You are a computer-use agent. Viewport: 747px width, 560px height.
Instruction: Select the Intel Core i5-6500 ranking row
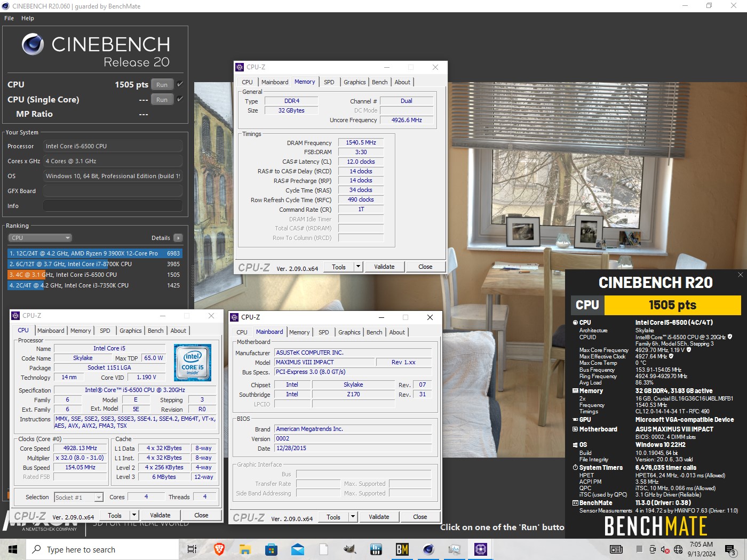point(95,275)
